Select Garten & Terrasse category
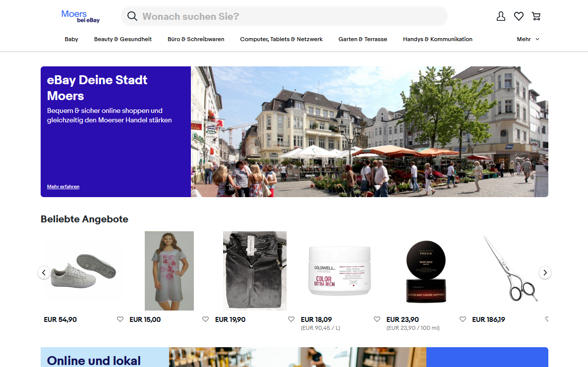This screenshot has height=367, width=588. click(x=362, y=39)
